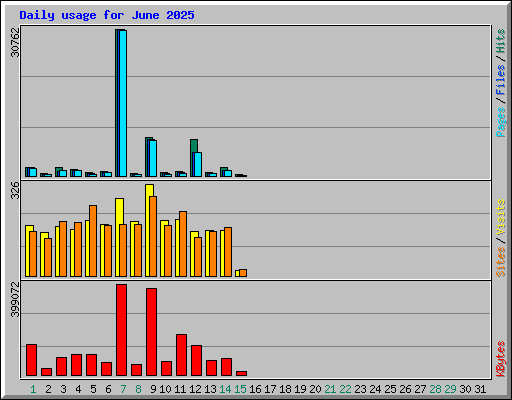Screen dimensions: 512x400
Task: Click the orange Sites bar for day 9
Action: pyautogui.click(x=153, y=236)
